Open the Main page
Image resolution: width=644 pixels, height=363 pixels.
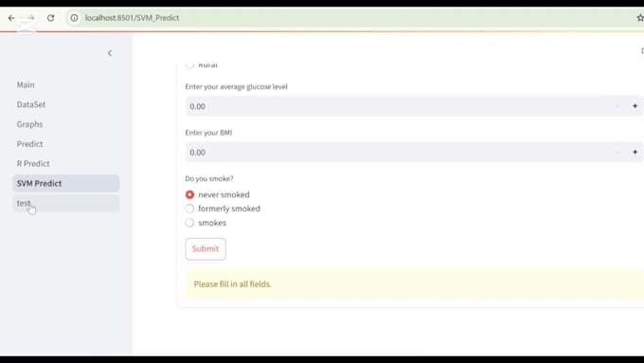(x=66, y=84)
